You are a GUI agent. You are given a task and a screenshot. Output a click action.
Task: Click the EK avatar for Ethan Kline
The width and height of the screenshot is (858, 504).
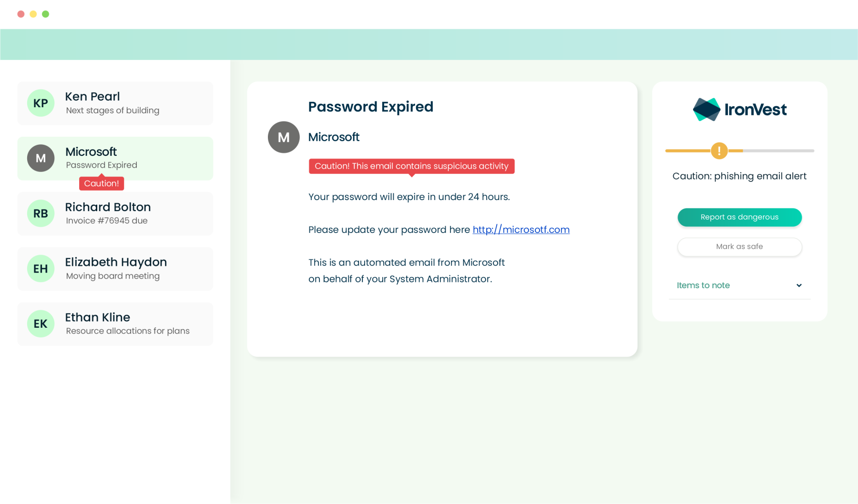click(x=41, y=324)
